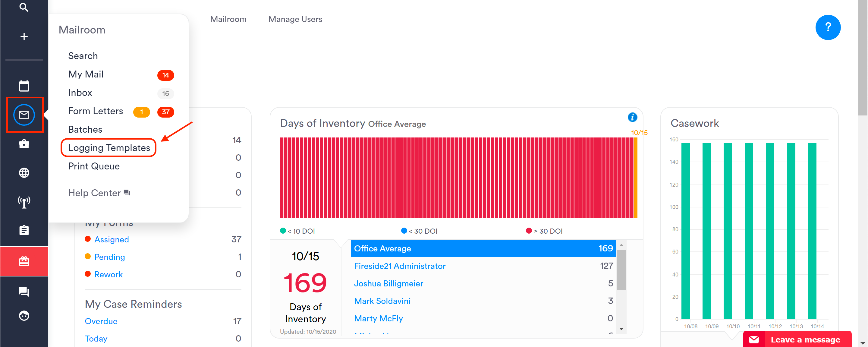Image resolution: width=868 pixels, height=347 pixels.
Task: Open the calendar icon in sidebar
Action: pos(24,86)
